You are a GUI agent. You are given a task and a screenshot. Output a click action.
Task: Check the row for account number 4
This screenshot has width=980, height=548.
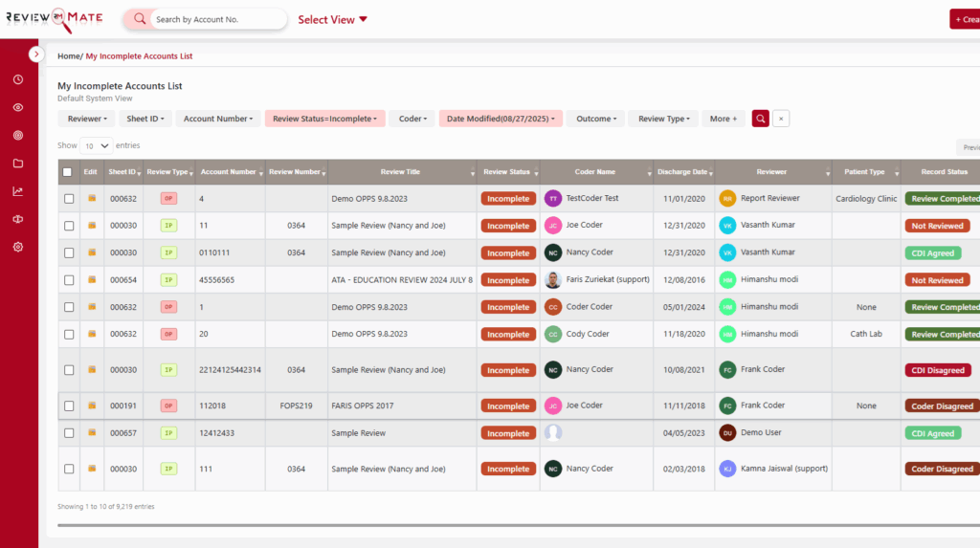pos(69,199)
